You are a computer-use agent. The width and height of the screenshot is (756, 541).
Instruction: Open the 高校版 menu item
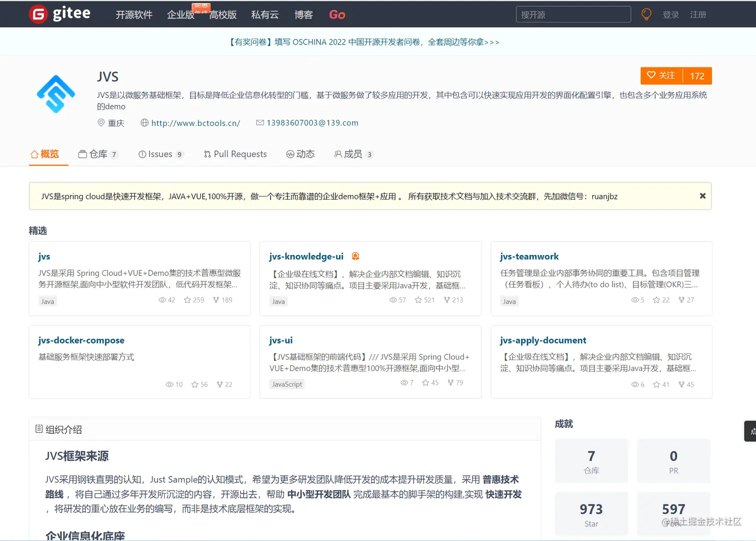point(223,15)
